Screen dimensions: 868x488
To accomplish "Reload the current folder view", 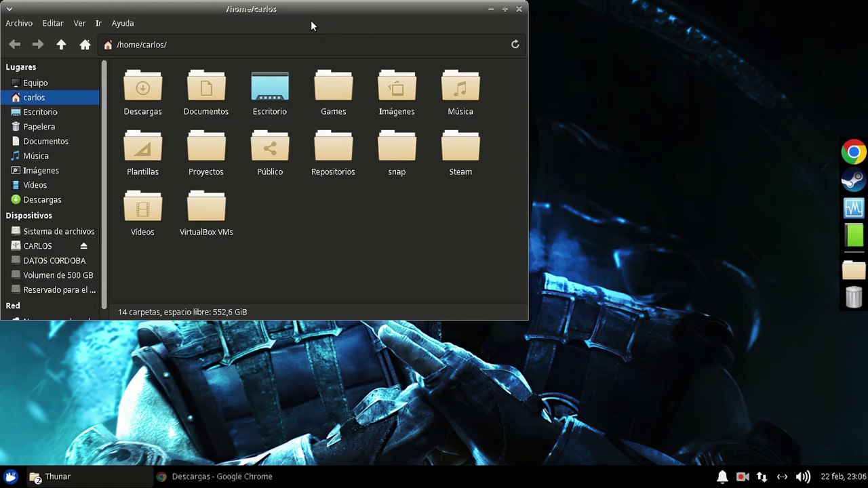I will pos(515,45).
